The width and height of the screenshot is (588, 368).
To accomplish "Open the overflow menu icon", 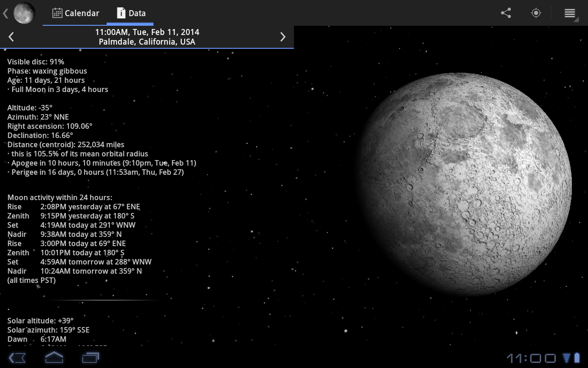I will pos(570,13).
